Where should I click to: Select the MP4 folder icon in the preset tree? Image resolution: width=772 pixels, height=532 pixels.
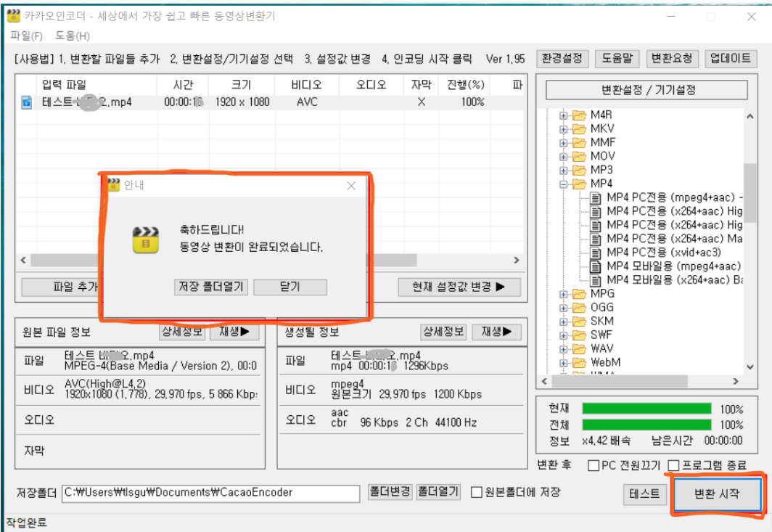[x=580, y=182]
